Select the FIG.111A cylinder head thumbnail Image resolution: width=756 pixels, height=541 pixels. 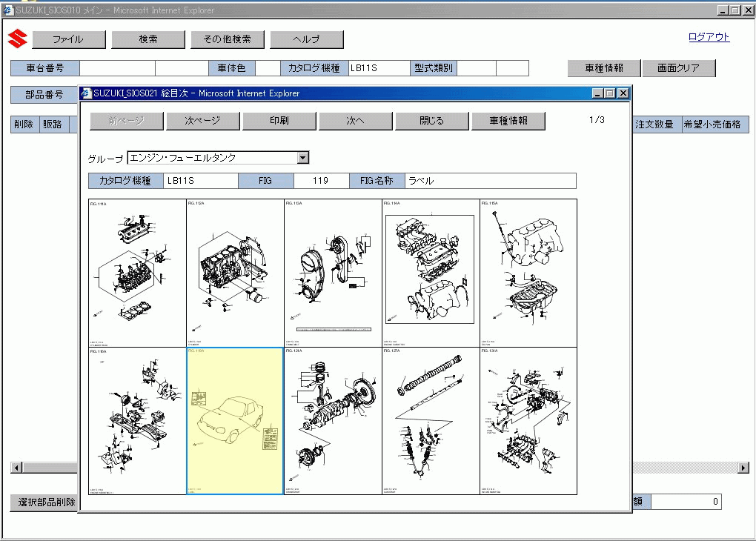tap(136, 273)
